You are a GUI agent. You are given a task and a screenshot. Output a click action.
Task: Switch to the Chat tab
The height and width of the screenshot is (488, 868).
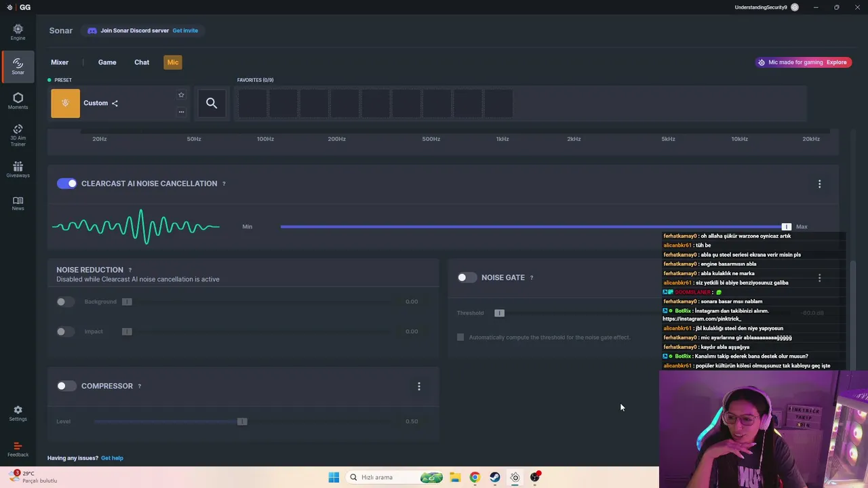click(142, 62)
